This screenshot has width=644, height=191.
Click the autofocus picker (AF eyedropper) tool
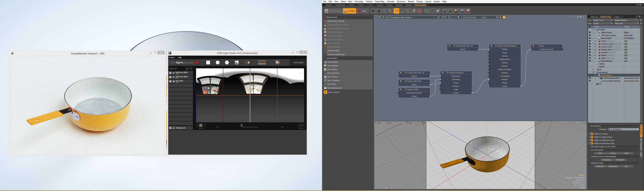coord(385,11)
